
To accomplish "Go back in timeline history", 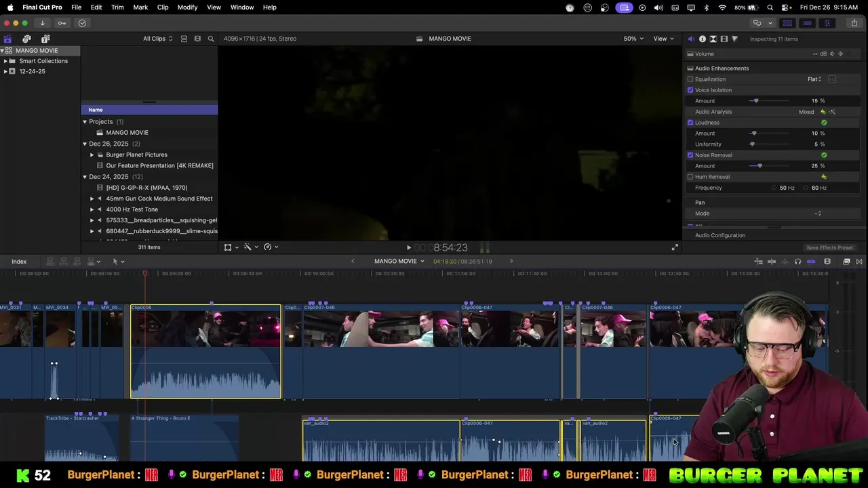I will point(353,262).
